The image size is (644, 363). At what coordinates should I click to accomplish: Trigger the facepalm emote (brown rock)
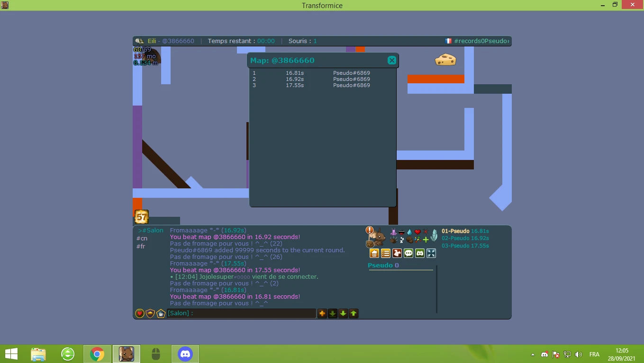pyautogui.click(x=409, y=240)
